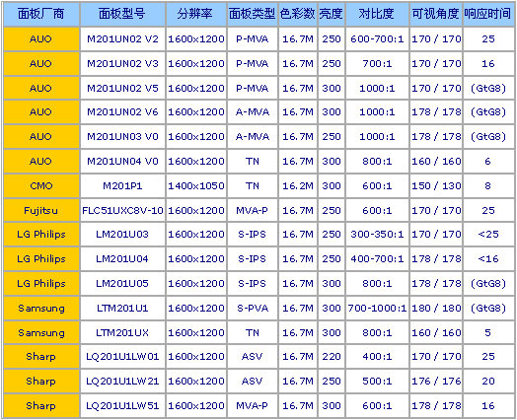Select the 面板型号 header cell

pyautogui.click(x=122, y=14)
